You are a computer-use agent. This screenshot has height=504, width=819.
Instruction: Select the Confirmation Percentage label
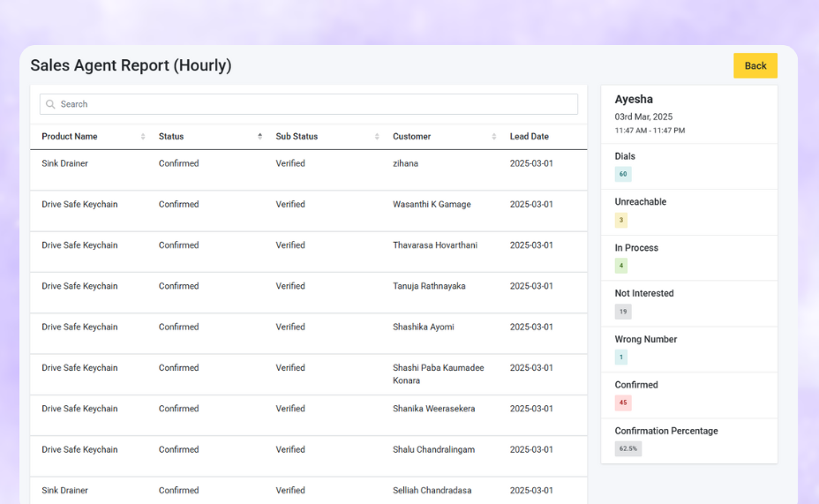[x=666, y=431]
